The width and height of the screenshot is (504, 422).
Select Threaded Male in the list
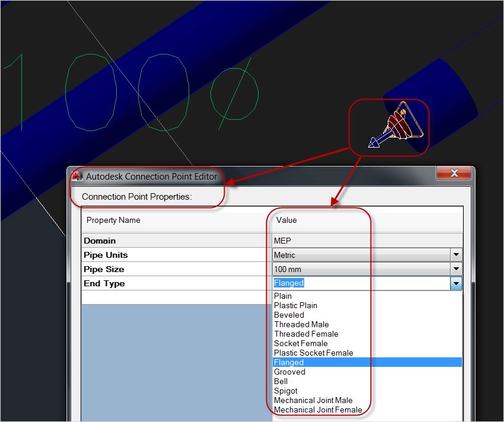pyautogui.click(x=301, y=324)
